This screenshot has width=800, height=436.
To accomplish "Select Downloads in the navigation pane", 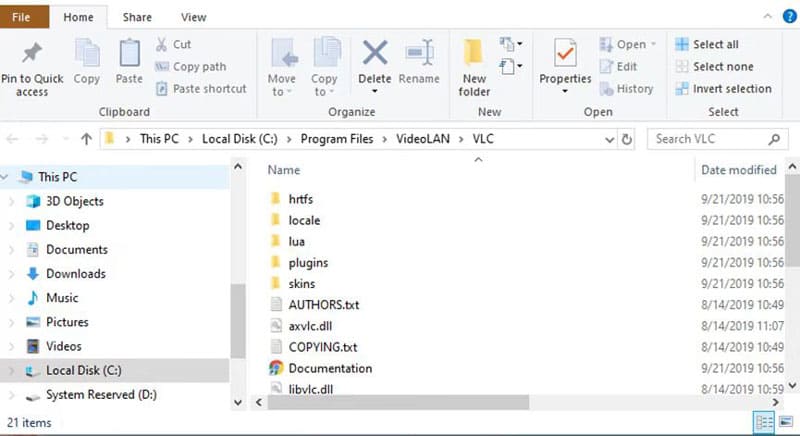I will tap(76, 274).
